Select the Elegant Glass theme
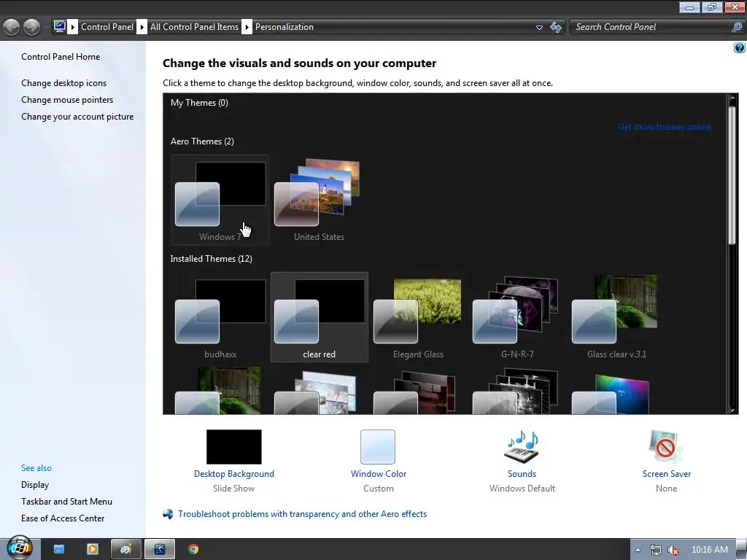Viewport: 747px width, 560px height. (x=418, y=317)
